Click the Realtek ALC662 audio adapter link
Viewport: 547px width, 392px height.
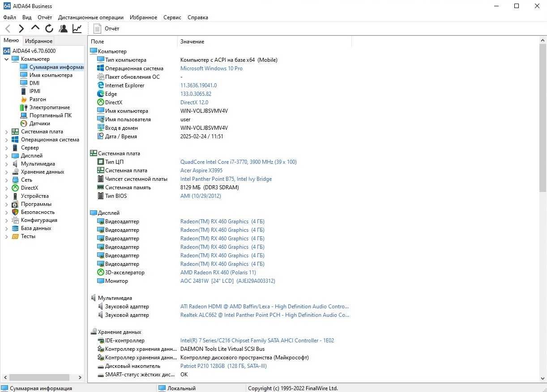[265, 315]
